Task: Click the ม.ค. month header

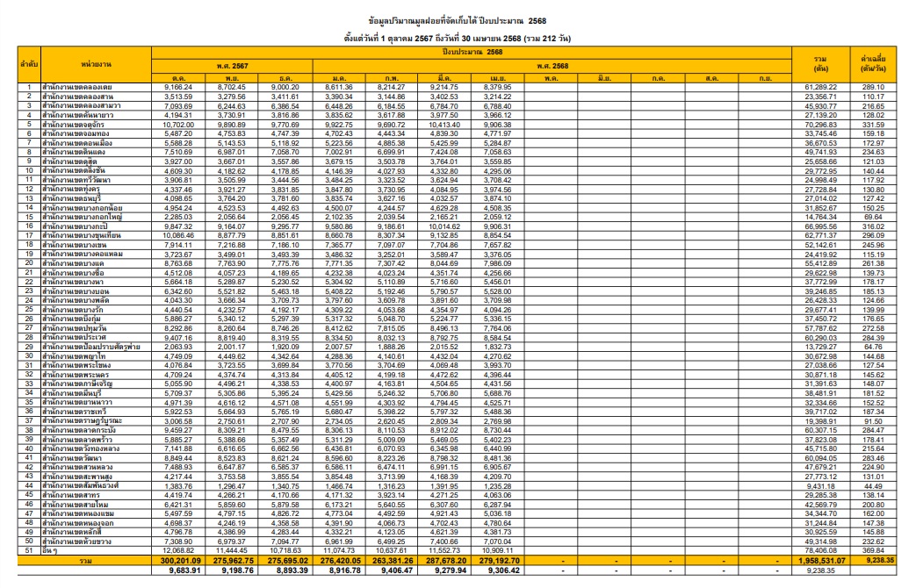Action: 339,77
